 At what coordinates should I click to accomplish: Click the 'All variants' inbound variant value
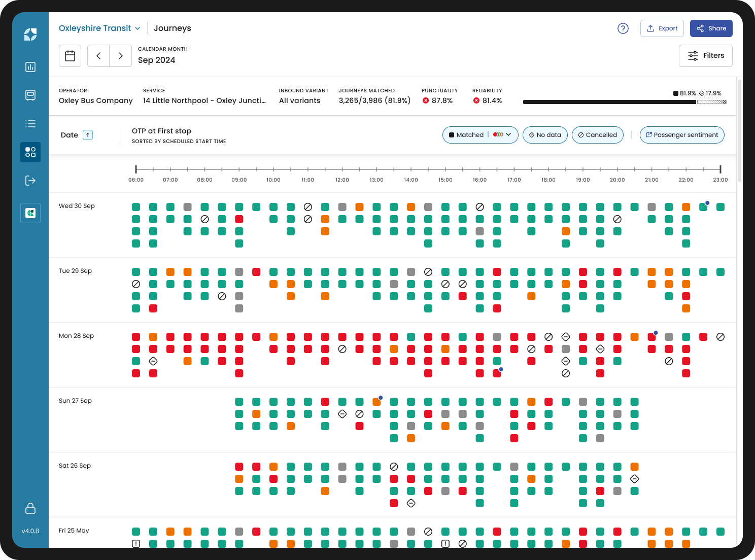[300, 100]
